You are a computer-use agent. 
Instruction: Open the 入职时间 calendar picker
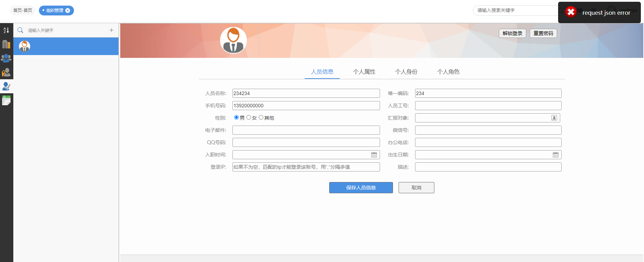374,155
